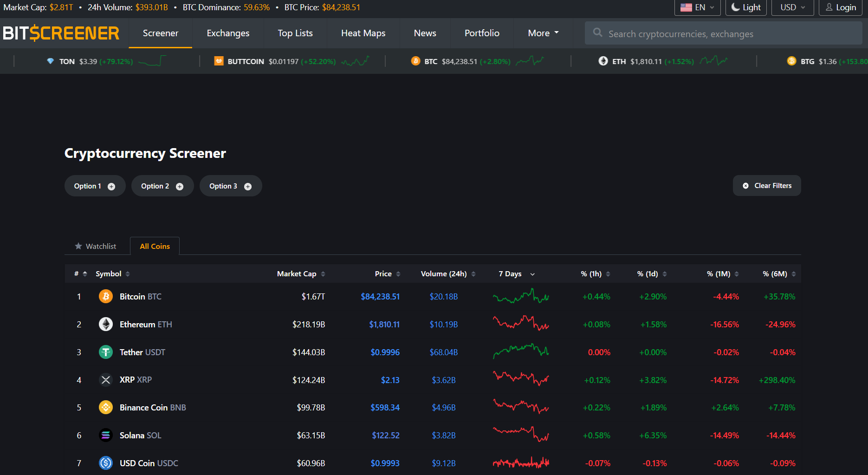Click the XRP coin icon in row 4

pyautogui.click(x=106, y=380)
